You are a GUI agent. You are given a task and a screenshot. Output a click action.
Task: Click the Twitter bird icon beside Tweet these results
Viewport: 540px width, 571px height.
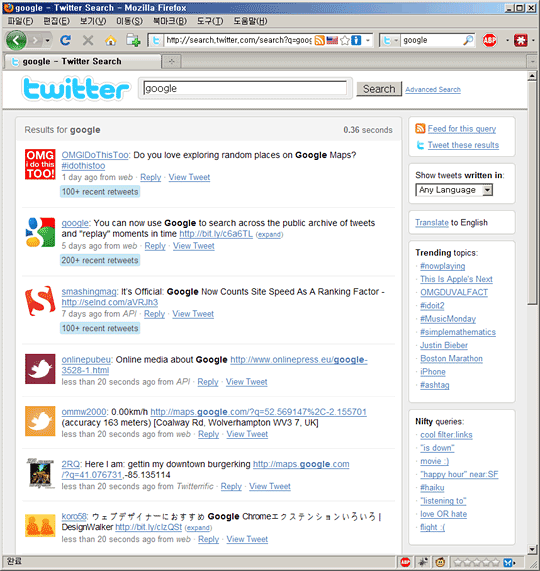point(420,145)
